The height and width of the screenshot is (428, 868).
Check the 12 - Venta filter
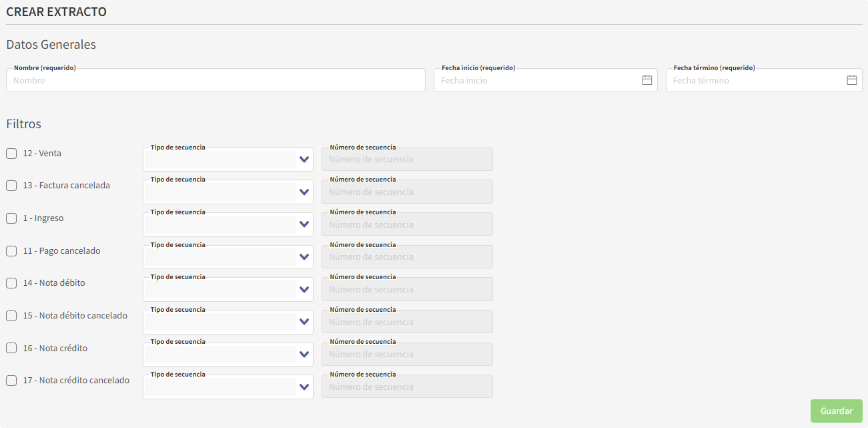click(x=11, y=154)
